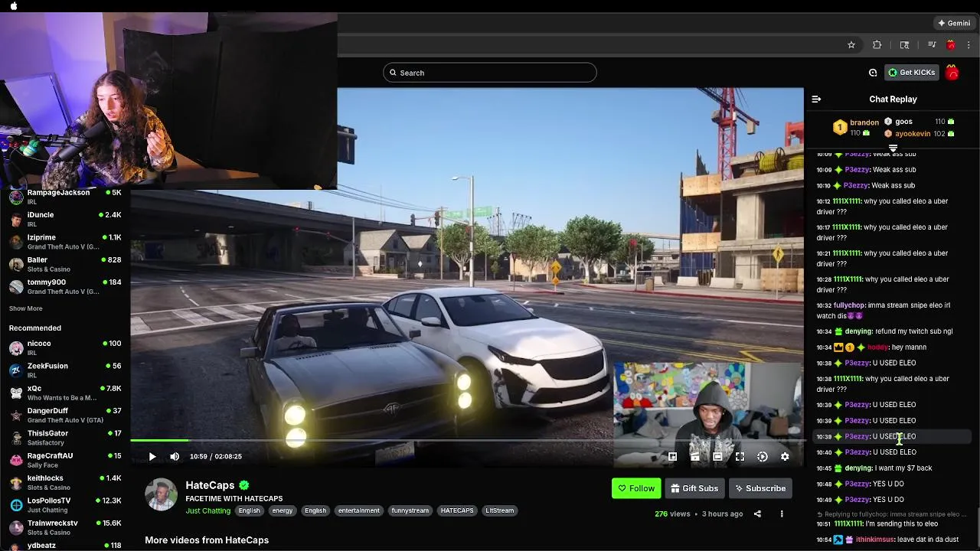Open the Kick notifications icon
980x551 pixels.
coord(873,73)
